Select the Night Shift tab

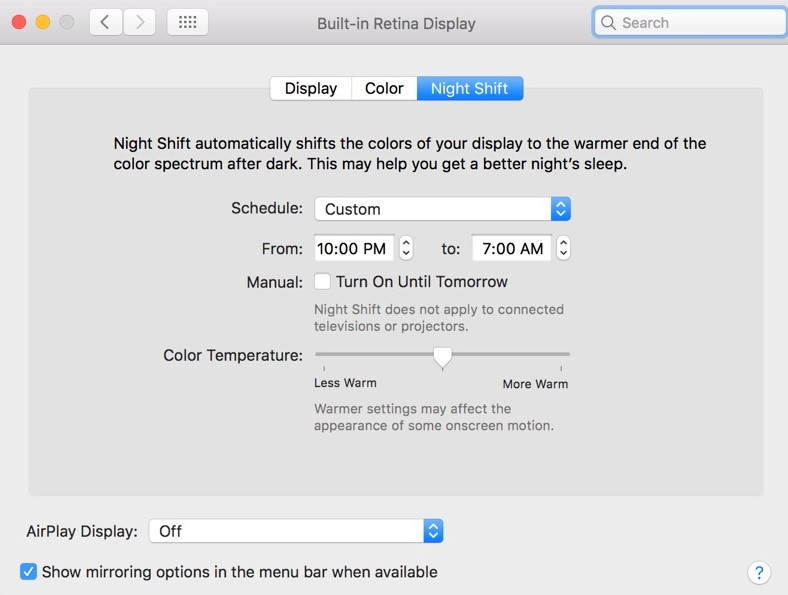point(469,88)
